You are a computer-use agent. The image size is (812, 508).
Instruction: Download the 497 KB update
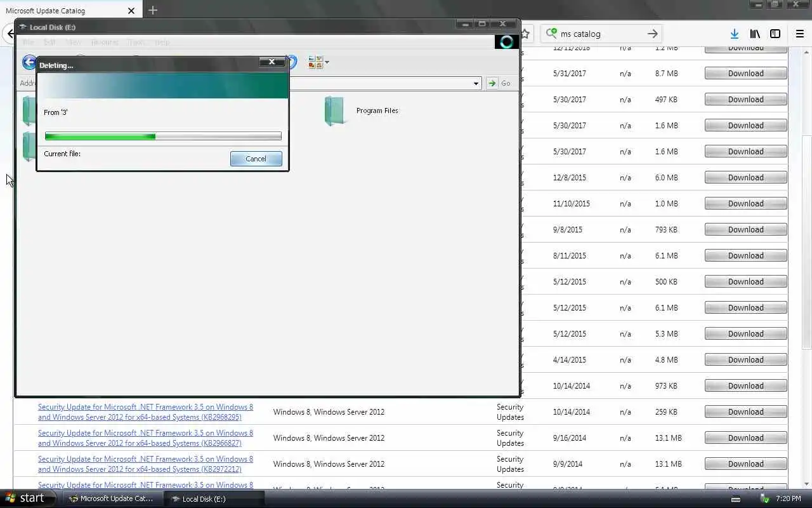click(745, 100)
